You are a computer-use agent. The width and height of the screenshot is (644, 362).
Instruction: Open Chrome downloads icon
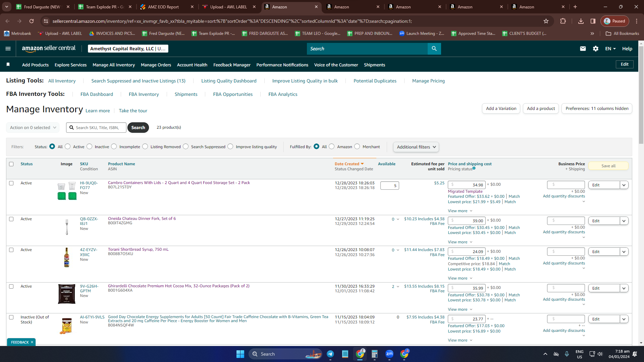coord(581,21)
